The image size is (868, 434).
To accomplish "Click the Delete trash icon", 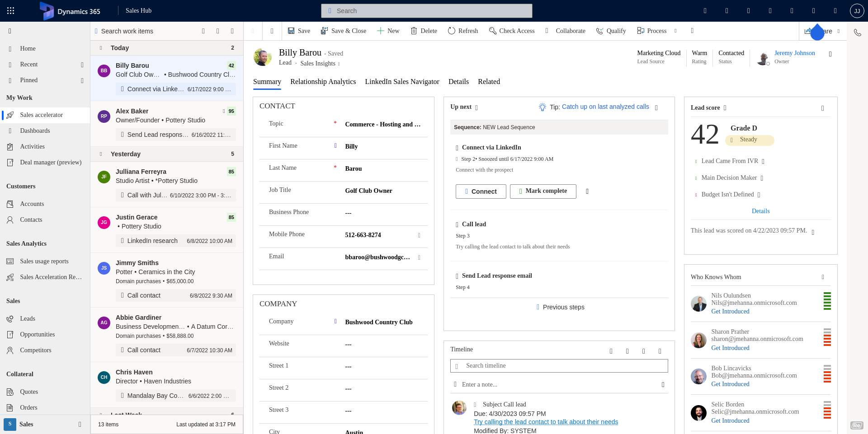I will (414, 31).
